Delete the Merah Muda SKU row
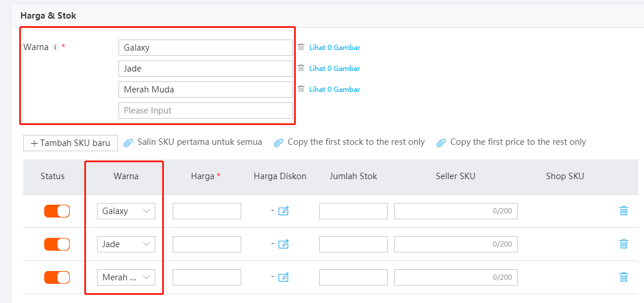Image resolution: width=644 pixels, height=303 pixels. pos(624,277)
